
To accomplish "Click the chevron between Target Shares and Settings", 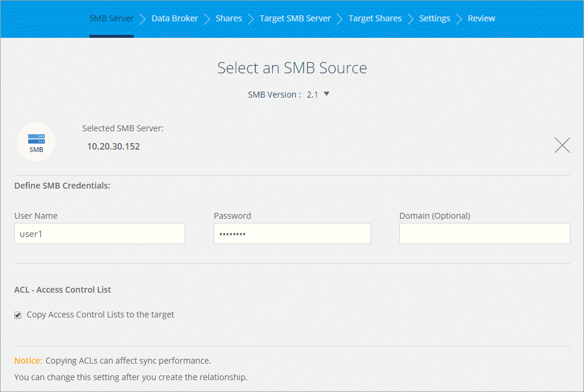I will [x=411, y=19].
